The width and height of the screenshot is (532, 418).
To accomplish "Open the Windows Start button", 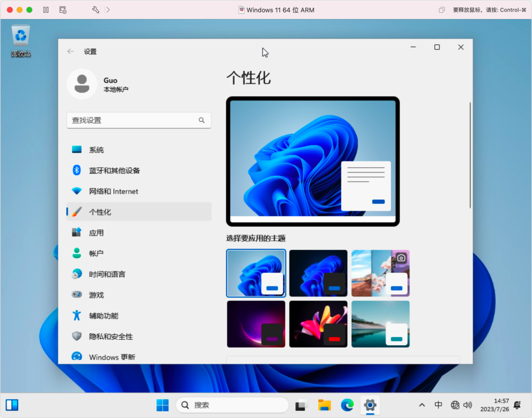I will click(x=163, y=405).
